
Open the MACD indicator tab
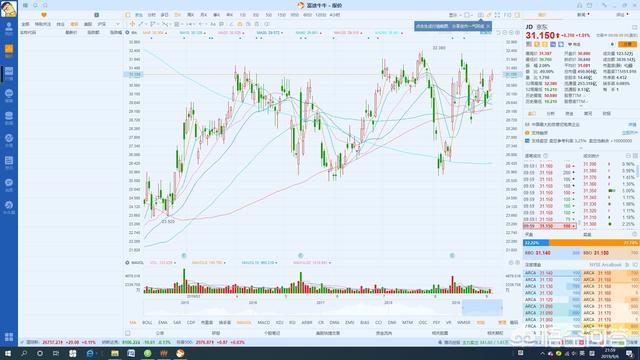click(x=263, y=322)
